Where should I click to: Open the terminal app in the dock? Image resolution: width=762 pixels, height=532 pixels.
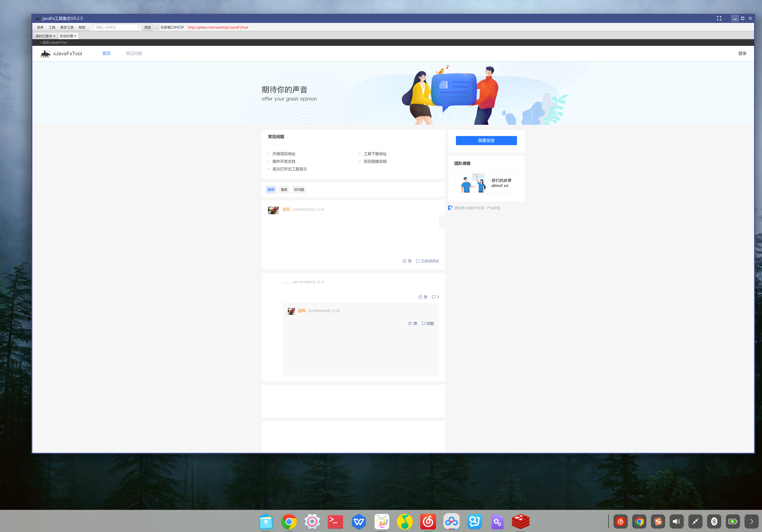(335, 521)
